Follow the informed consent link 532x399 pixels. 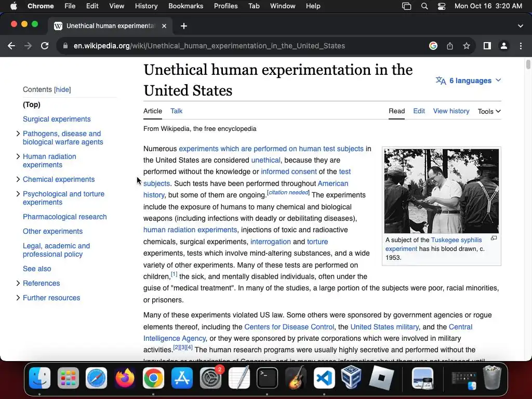point(289,171)
